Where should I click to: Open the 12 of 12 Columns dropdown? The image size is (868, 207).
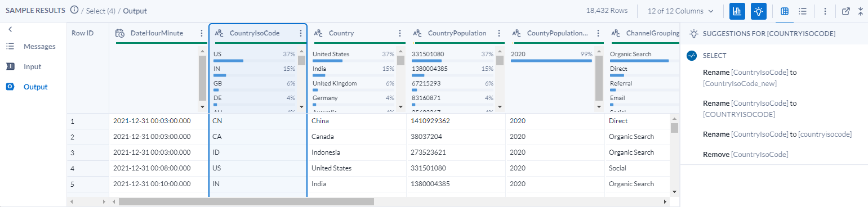click(x=680, y=11)
